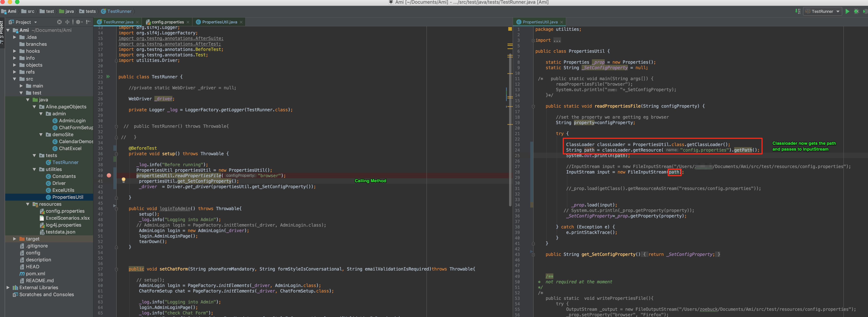Open pom.xml in the project tree
868x317 pixels.
(35, 274)
